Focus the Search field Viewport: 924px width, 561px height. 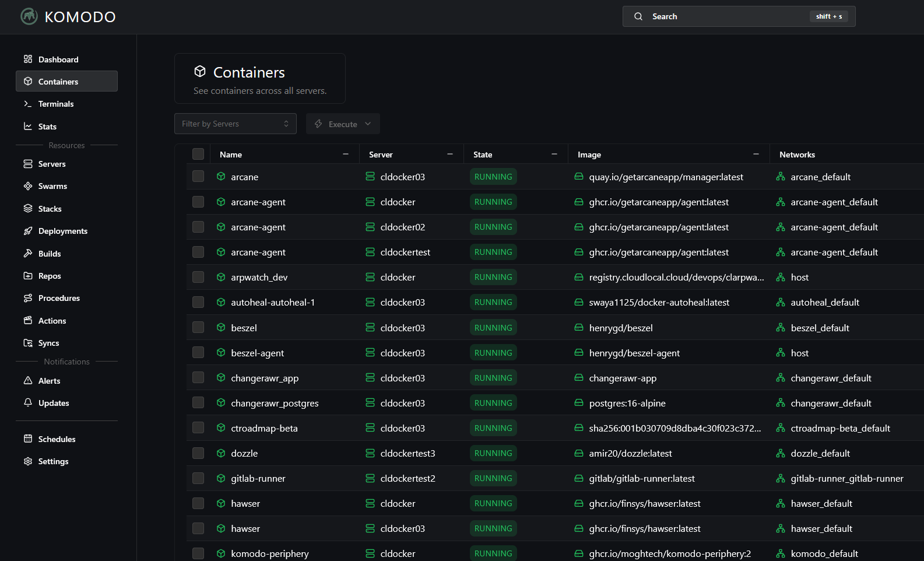coord(739,16)
